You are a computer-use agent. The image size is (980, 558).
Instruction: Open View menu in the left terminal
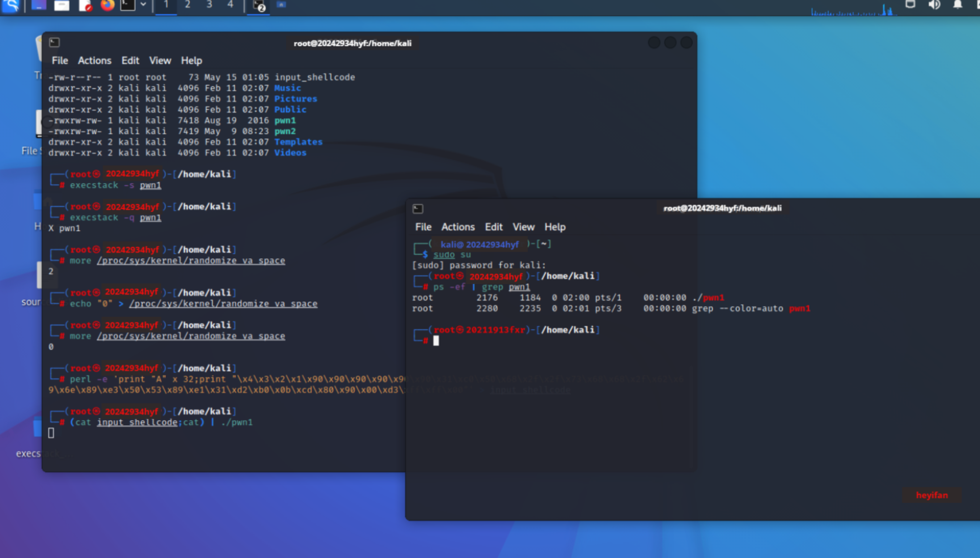point(160,60)
